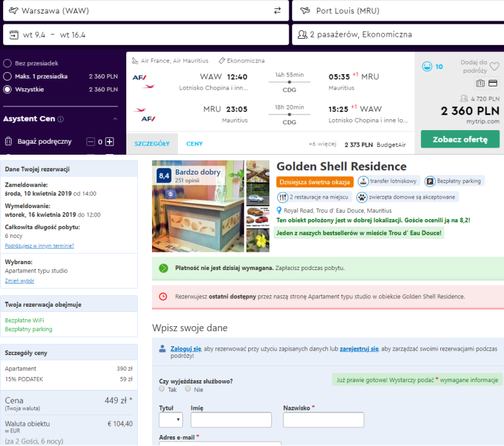Screen dimensions: 504x446
Task: Click Dodaj do podróży text
Action: [474, 66]
